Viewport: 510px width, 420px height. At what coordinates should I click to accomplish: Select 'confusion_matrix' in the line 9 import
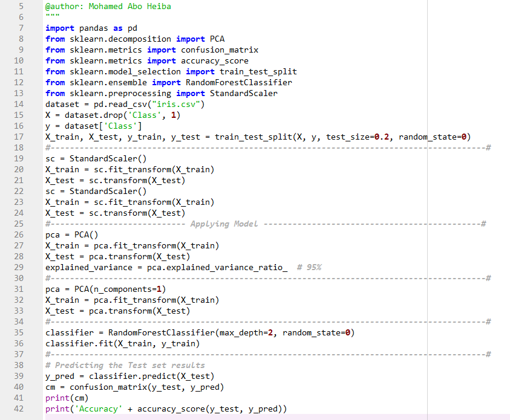(220, 50)
